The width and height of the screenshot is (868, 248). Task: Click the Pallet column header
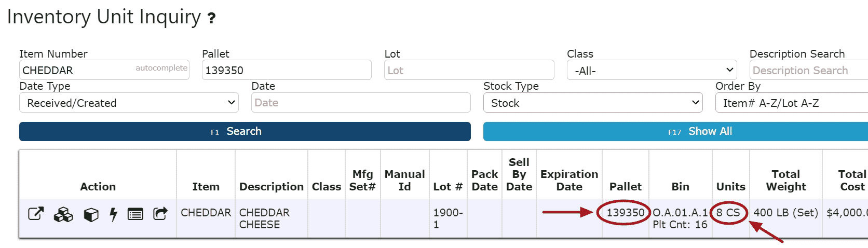625,186
